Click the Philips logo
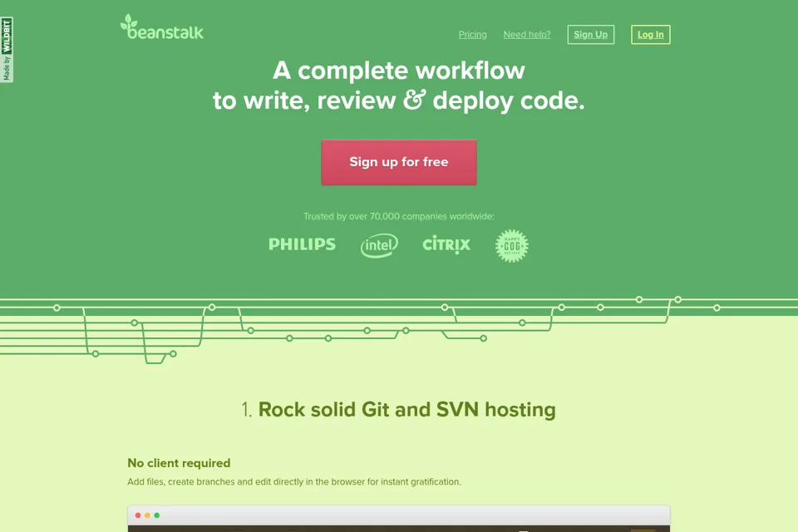Image resolution: width=798 pixels, height=532 pixels. click(302, 244)
